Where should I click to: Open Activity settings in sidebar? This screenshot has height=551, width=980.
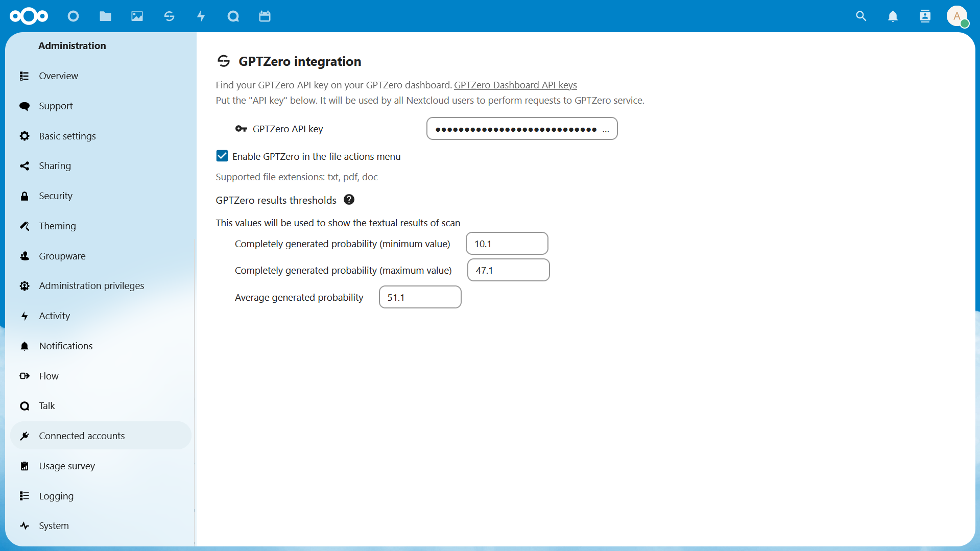[x=101, y=316]
